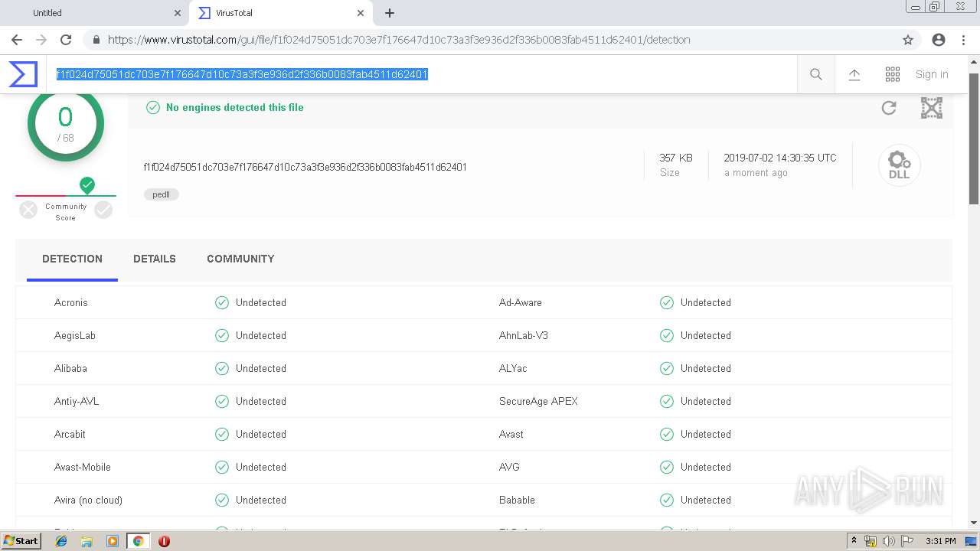
Task: Switch to the COMMUNITY tab
Action: (240, 259)
